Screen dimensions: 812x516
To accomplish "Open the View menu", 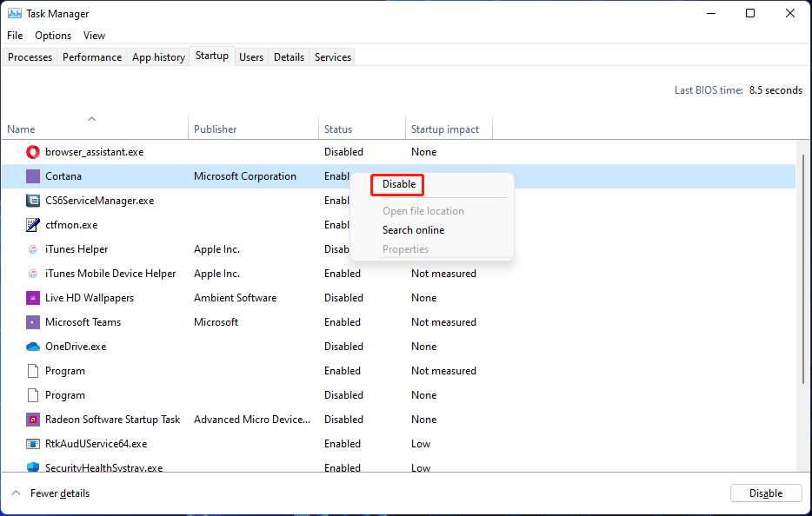I will (x=94, y=36).
